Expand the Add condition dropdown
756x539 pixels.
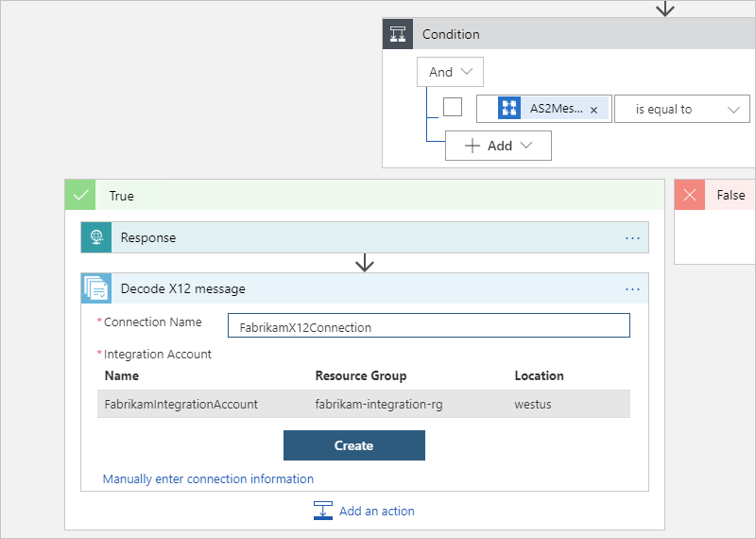498,146
